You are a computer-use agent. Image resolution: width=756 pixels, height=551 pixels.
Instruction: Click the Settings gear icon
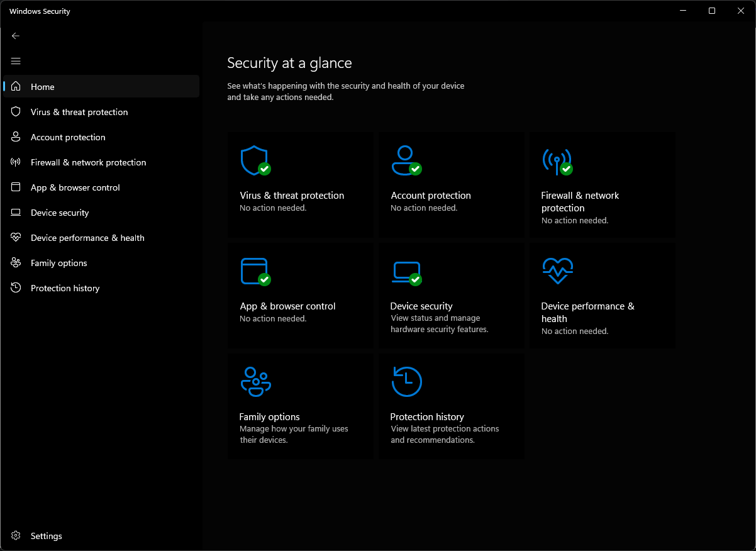coord(16,536)
